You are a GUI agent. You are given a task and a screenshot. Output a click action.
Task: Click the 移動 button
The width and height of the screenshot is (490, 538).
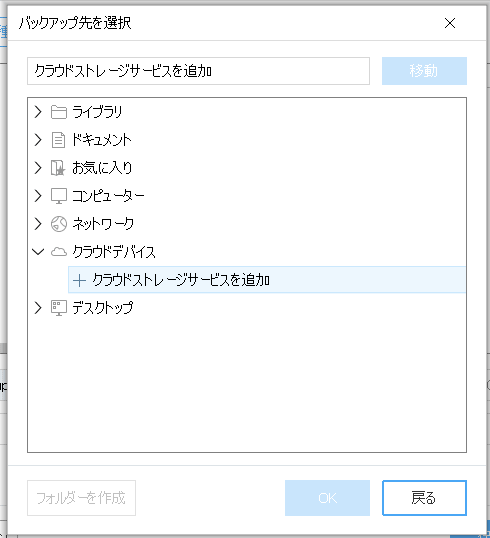tap(424, 71)
